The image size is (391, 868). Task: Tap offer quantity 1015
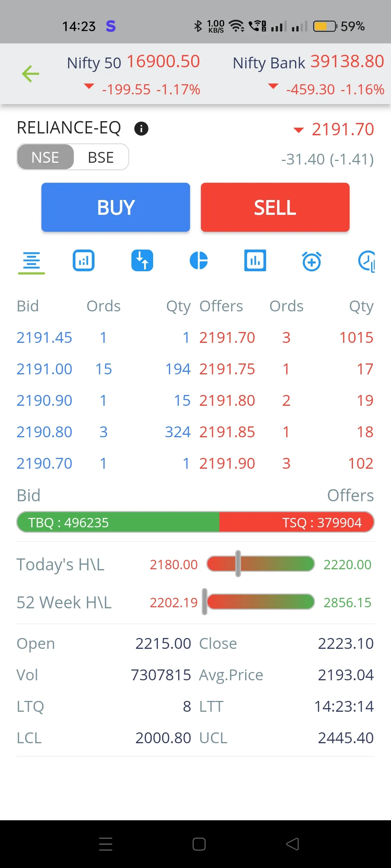click(356, 337)
